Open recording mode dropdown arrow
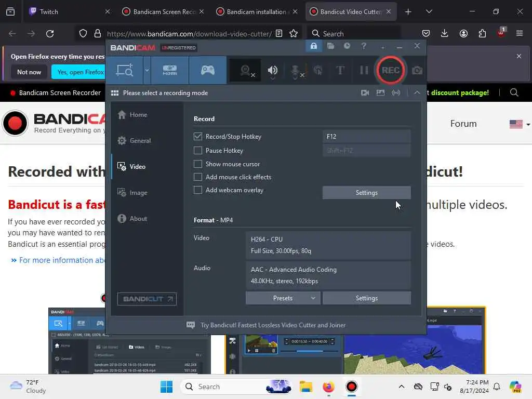 click(147, 70)
